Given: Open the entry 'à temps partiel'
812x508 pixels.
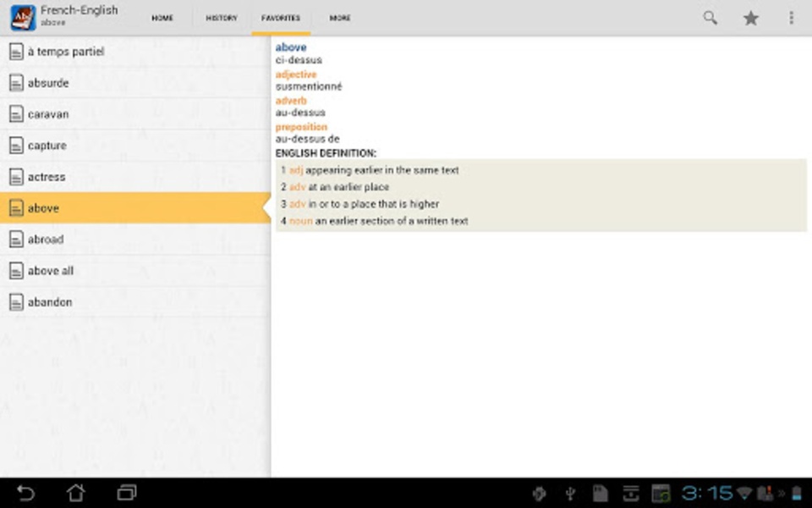Looking at the screenshot, I should 135,52.
